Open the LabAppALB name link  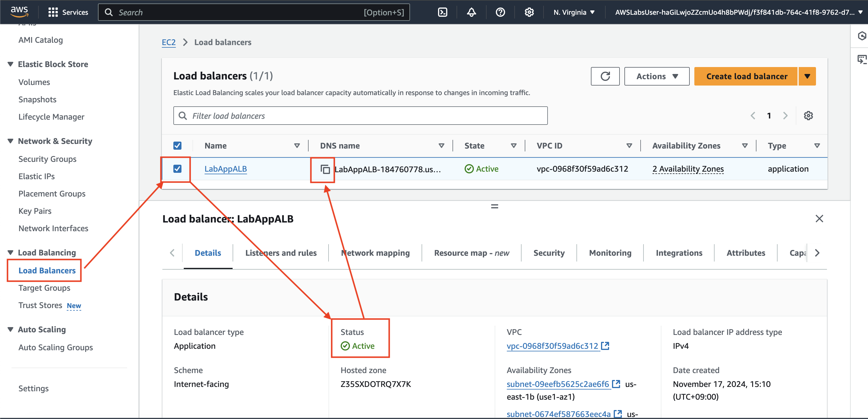coord(225,169)
